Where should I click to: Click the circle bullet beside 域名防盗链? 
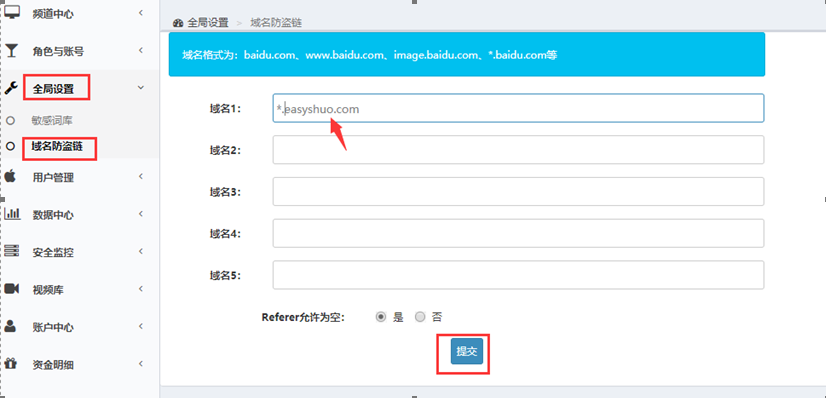(10, 147)
